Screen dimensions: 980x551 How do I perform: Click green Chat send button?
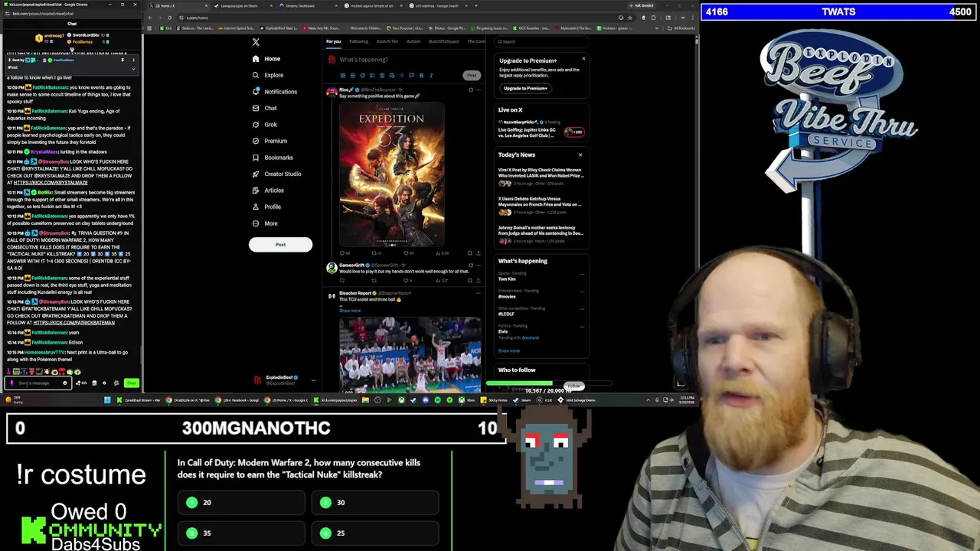(x=131, y=383)
